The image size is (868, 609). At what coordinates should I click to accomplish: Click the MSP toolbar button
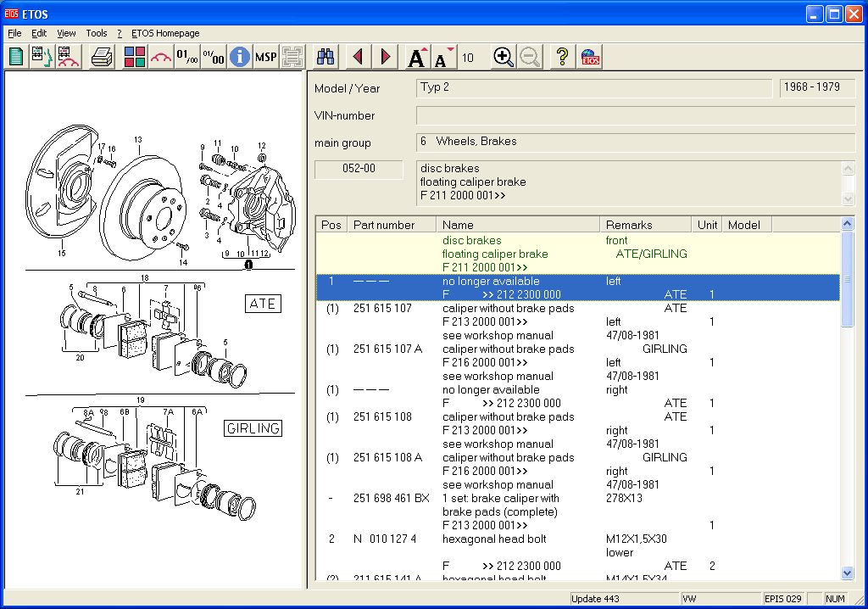pyautogui.click(x=265, y=57)
